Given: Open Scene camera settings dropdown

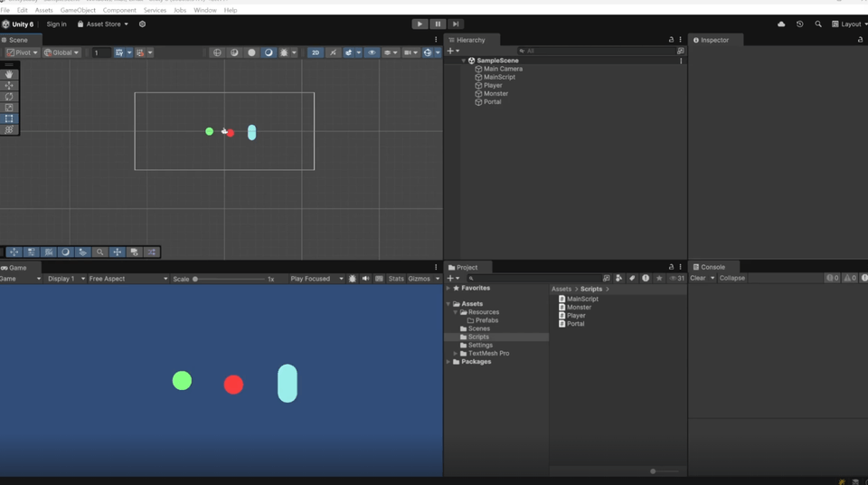Looking at the screenshot, I should coord(410,52).
